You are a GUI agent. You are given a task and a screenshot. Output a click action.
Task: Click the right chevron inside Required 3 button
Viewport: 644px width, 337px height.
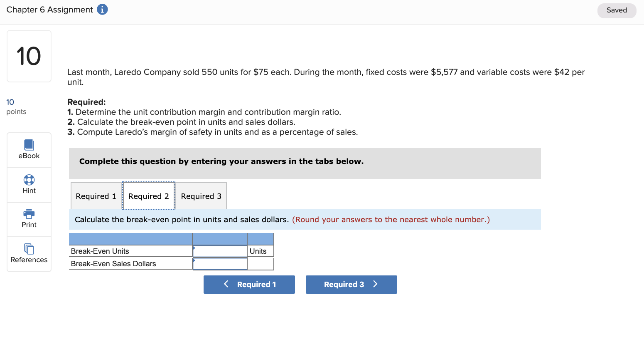375,284
